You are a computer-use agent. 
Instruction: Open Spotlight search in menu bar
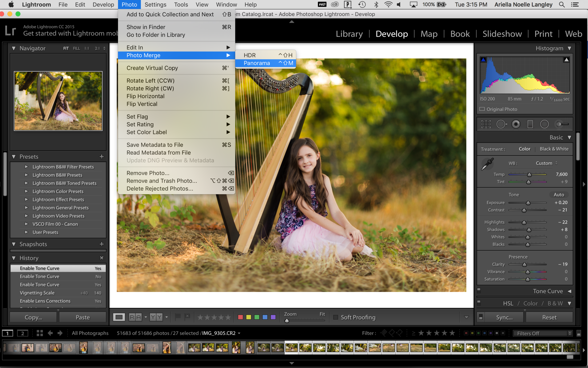click(x=562, y=4)
